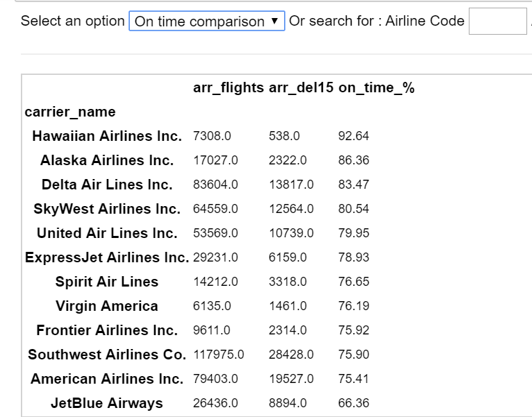532x417 pixels.
Task: Click Hawaiian's 92.64 on-time percentage cell
Action: [x=354, y=136]
